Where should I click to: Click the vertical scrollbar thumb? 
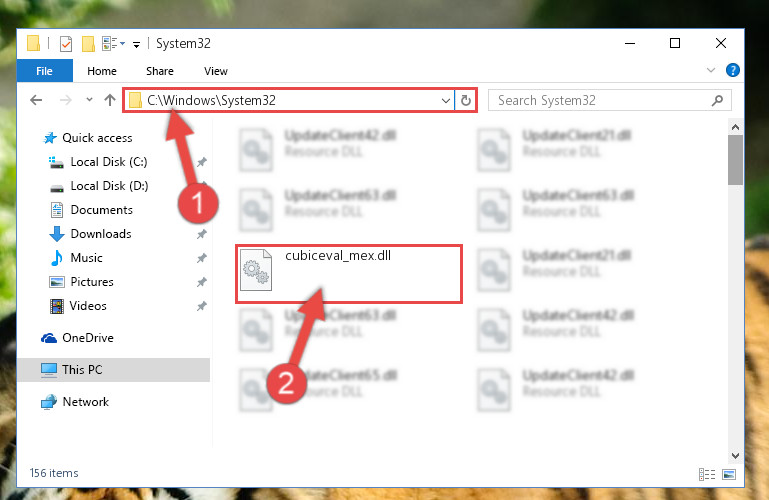[x=735, y=160]
